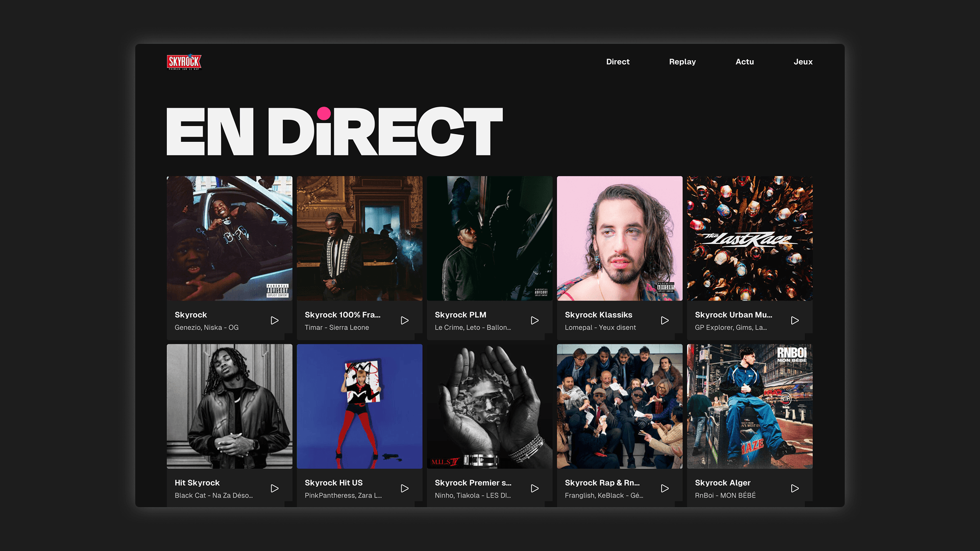Image resolution: width=980 pixels, height=551 pixels.
Task: Open the Black Cat black-and-white cover
Action: point(230,406)
